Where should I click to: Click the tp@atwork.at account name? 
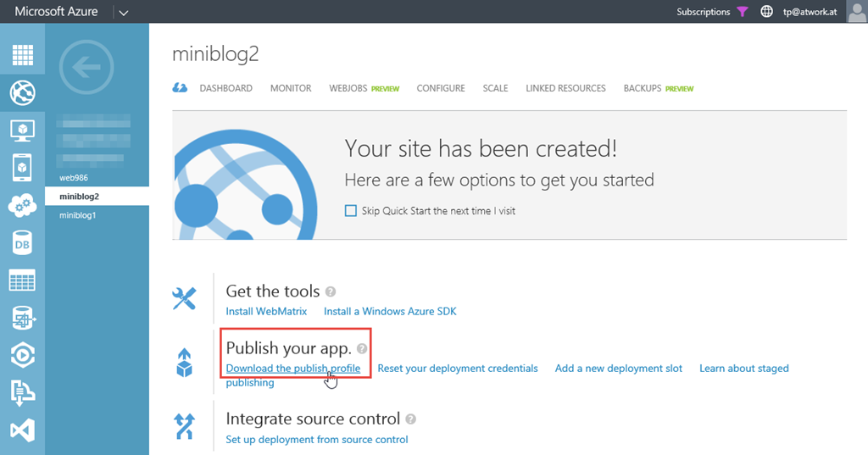point(810,12)
